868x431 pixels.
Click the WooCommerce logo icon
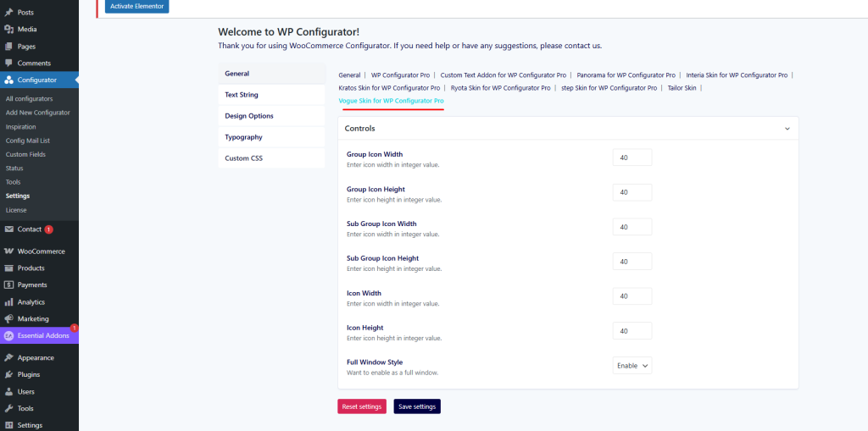[8, 251]
